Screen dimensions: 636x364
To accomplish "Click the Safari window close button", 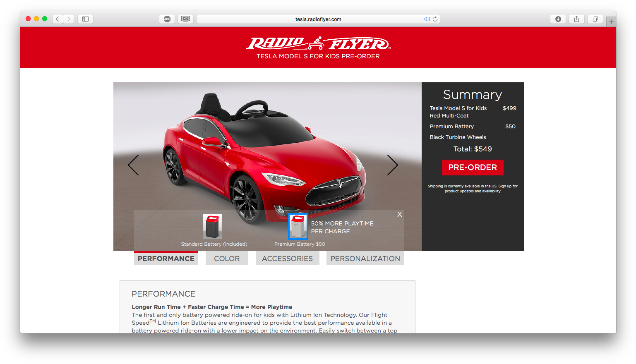I will point(28,19).
